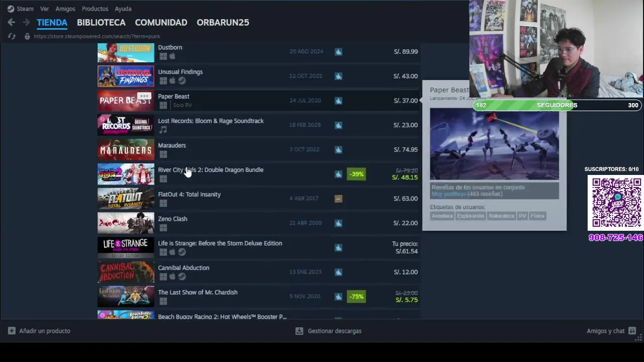Select the Unusual Findings title
The height and width of the screenshot is (362, 644).
coord(180,72)
